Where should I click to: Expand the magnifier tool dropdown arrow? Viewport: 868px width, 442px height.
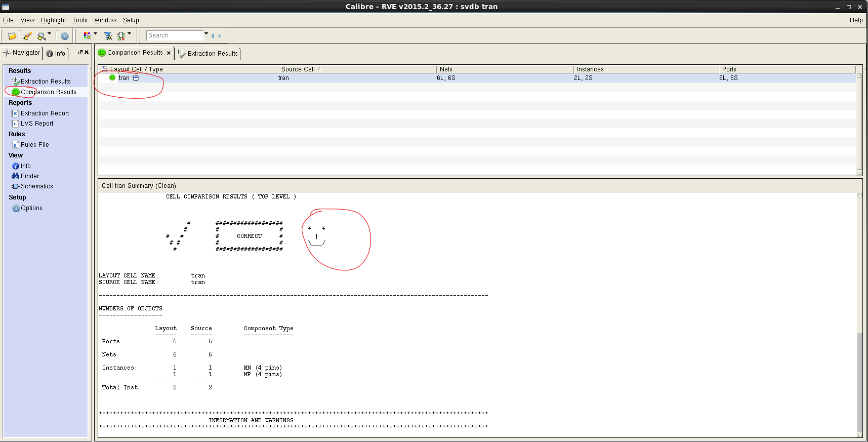click(x=49, y=34)
